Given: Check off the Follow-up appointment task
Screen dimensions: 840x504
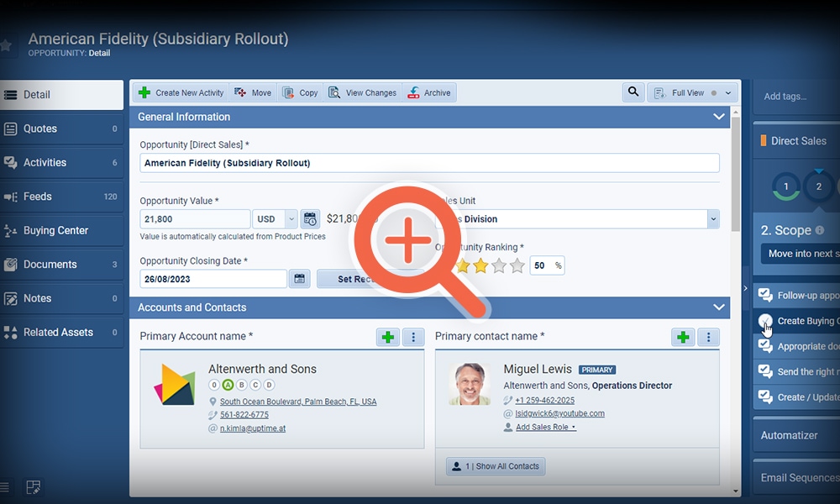Looking at the screenshot, I should tap(765, 295).
